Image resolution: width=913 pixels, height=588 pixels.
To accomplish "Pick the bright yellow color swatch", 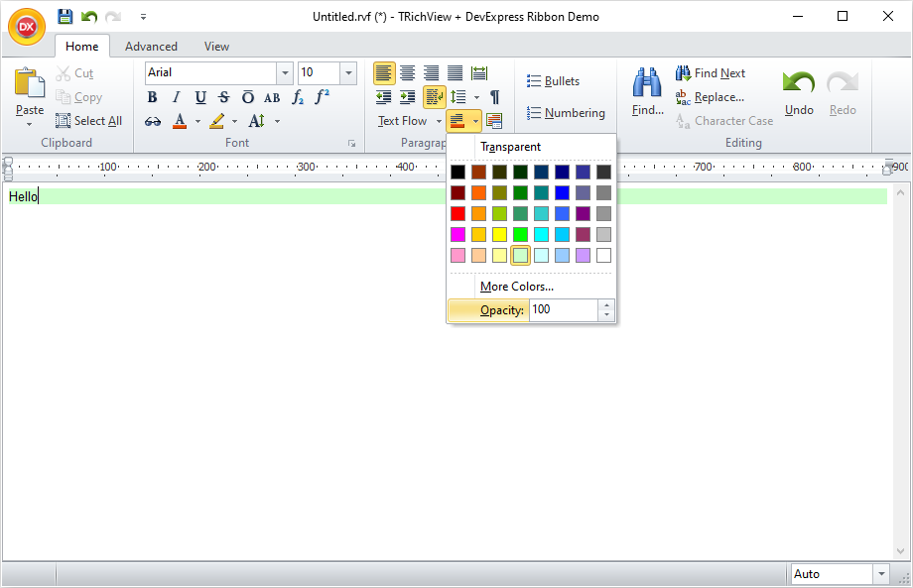I will [x=499, y=234].
